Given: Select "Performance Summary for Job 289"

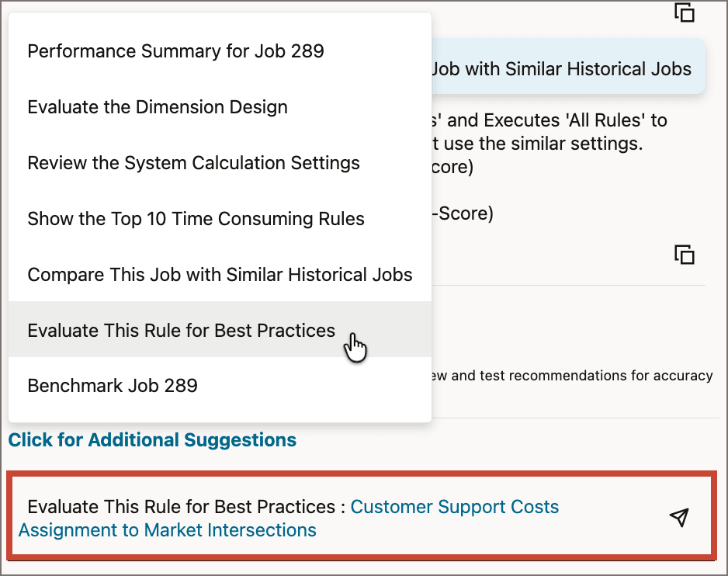Looking at the screenshot, I should (175, 51).
